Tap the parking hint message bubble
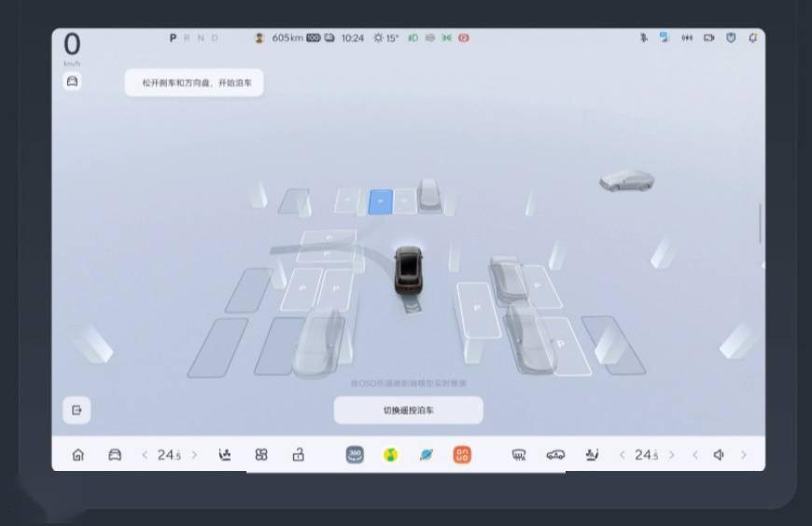Viewport: 812px width, 526px height. [x=194, y=83]
